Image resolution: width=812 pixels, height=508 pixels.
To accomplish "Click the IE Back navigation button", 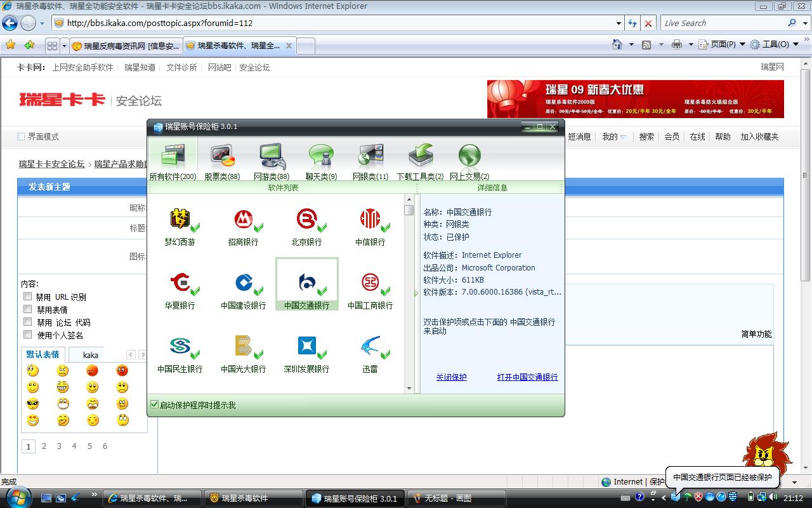I will tap(10, 23).
